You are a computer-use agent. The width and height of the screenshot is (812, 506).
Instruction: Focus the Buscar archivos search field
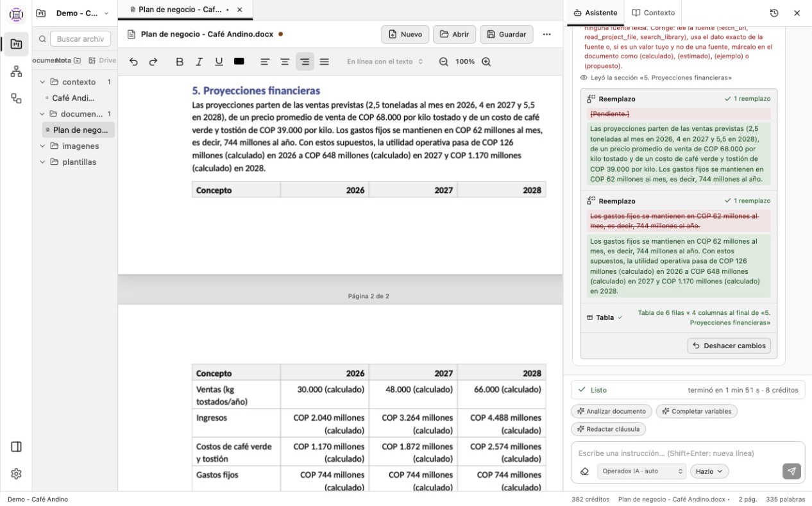80,39
